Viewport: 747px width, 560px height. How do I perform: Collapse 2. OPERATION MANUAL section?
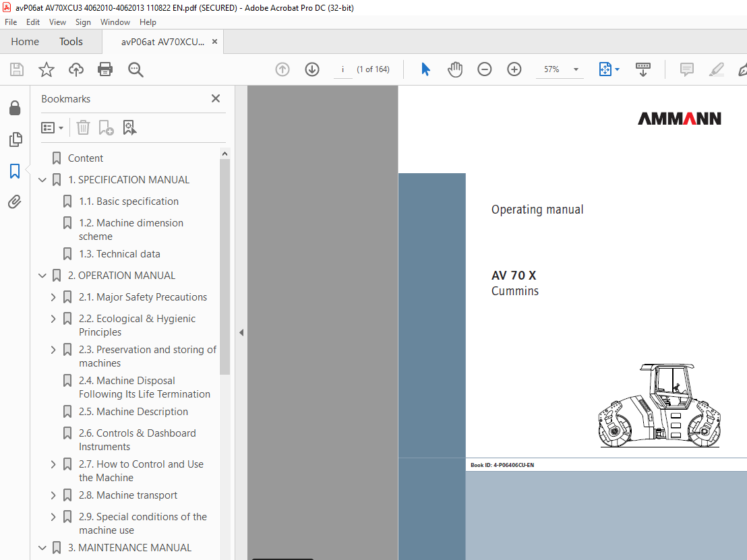pyautogui.click(x=42, y=276)
